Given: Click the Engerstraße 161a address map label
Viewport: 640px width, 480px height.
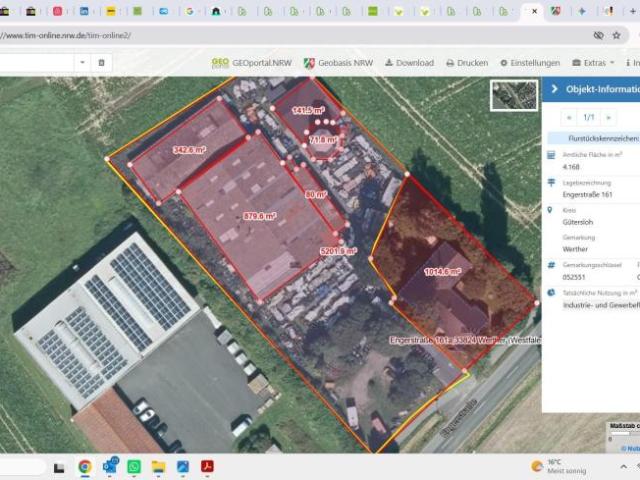Looking at the screenshot, I should (465, 340).
